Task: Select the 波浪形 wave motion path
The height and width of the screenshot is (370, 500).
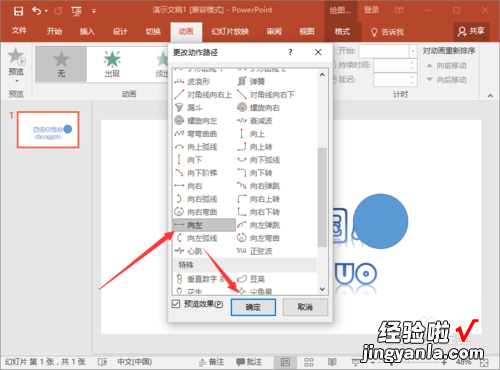Action: pos(192,82)
